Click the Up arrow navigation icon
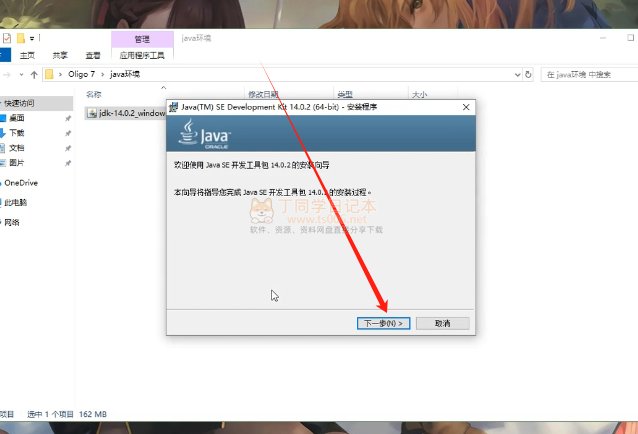Image resolution: width=638 pixels, height=434 pixels. [34, 74]
